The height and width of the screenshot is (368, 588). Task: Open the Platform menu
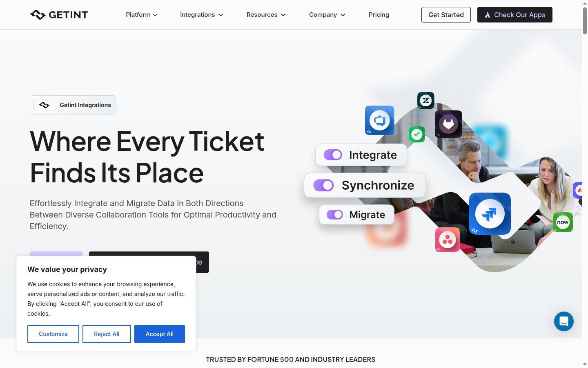(x=142, y=15)
